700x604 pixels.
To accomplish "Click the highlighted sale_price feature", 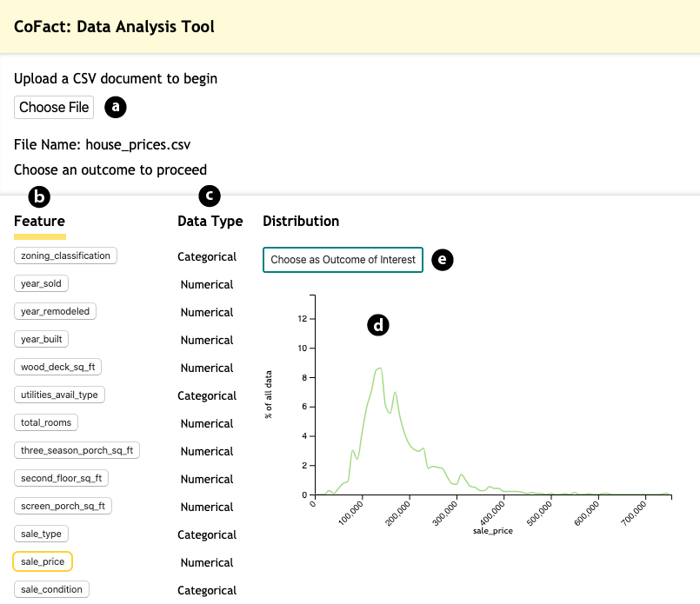I will pyautogui.click(x=43, y=562).
